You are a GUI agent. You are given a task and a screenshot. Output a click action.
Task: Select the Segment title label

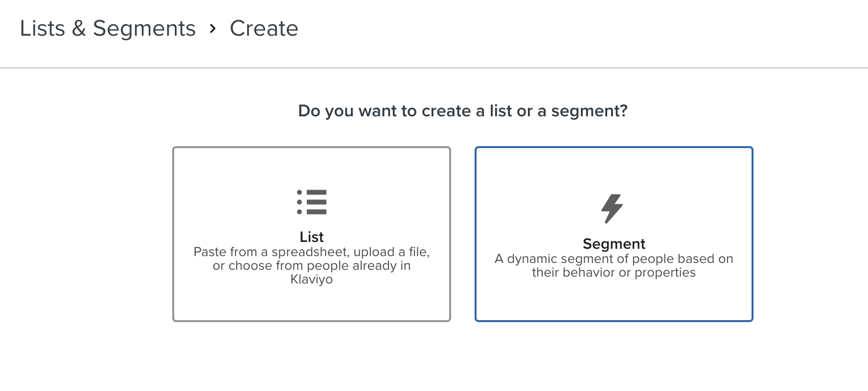click(x=614, y=243)
